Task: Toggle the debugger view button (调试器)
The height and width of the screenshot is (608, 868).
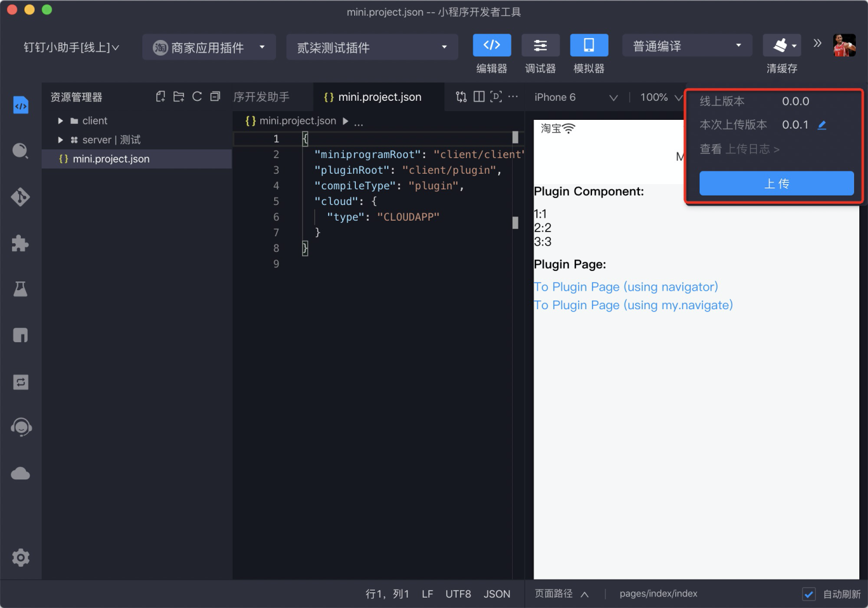Action: pyautogui.click(x=540, y=45)
